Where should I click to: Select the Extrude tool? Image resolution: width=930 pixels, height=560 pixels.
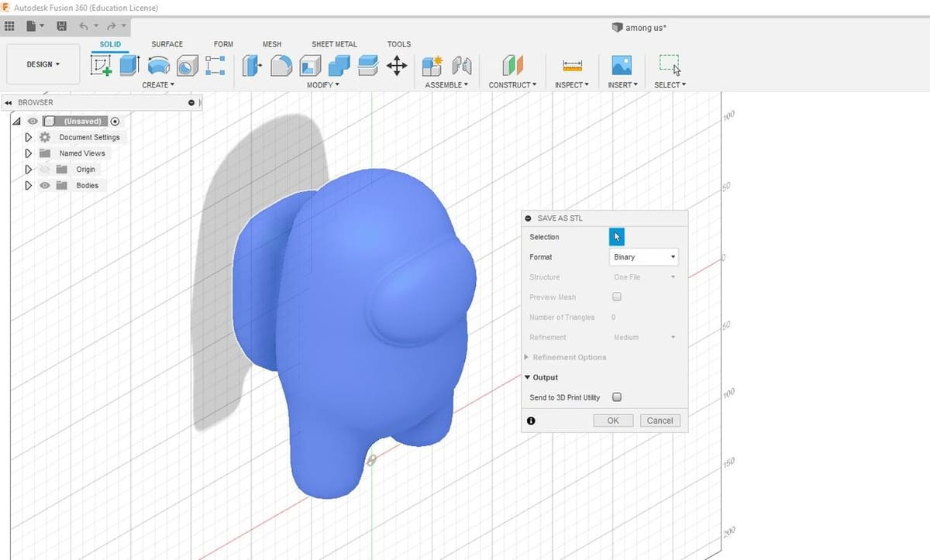(x=129, y=65)
